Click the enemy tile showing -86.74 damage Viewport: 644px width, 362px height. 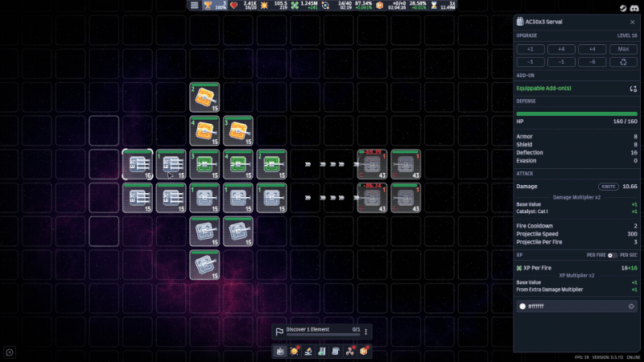pos(372,198)
